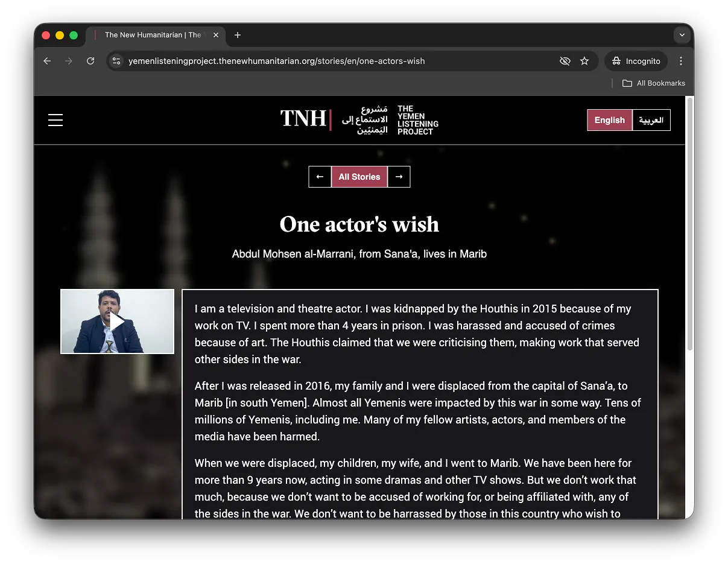Open a new browser tab

point(238,35)
